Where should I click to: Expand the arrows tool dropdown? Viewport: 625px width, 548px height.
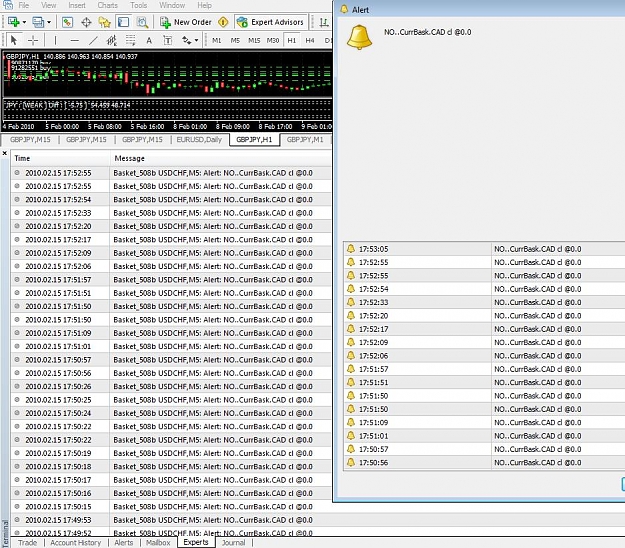coord(196,40)
